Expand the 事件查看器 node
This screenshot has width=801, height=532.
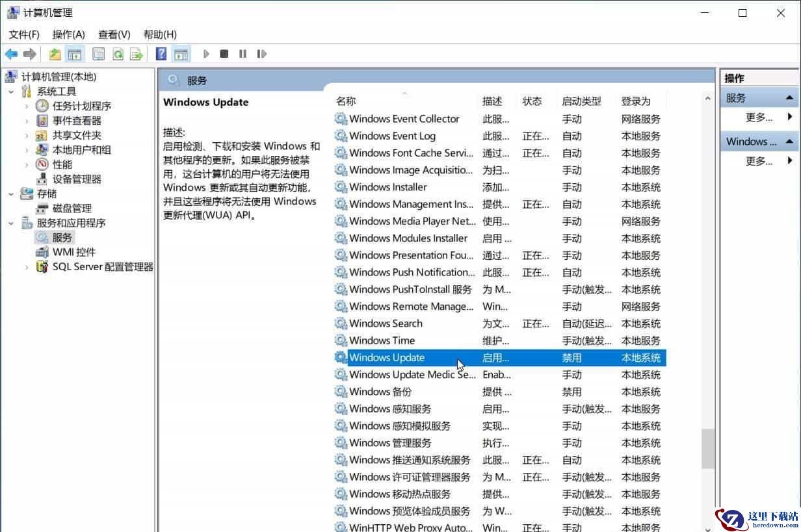coord(27,121)
